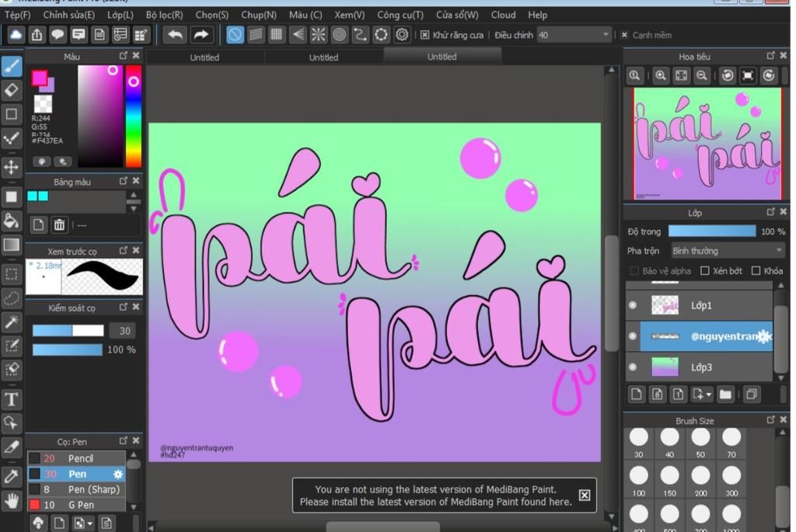Image resolution: width=796 pixels, height=532 pixels.
Task: Enable concentric circle snap guide
Action: click(339, 35)
